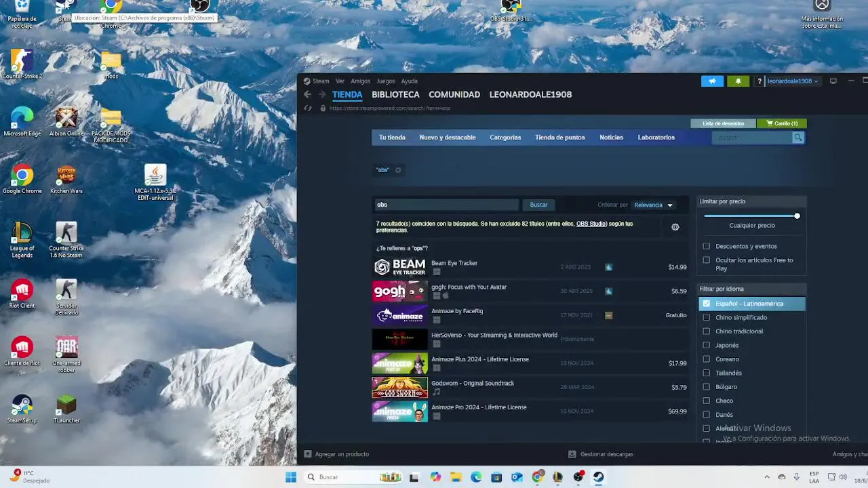
Task: Click the Steam help question mark
Action: (759, 81)
